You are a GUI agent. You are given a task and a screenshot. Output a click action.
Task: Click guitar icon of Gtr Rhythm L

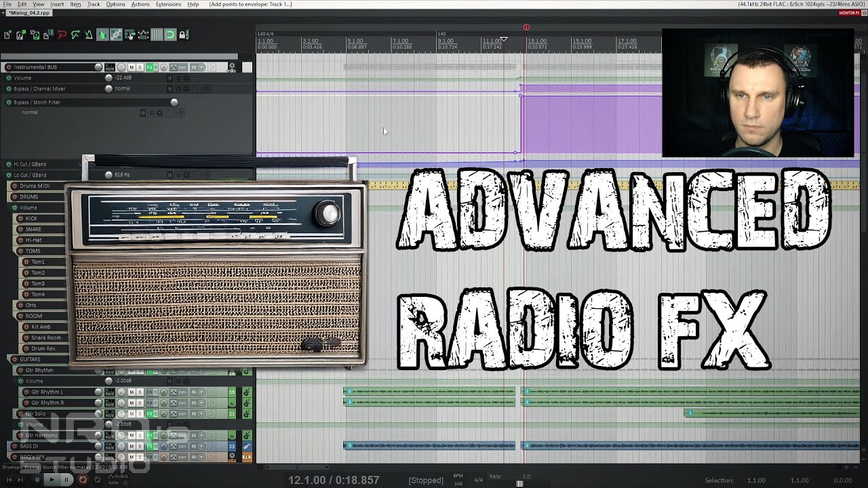pyautogui.click(x=246, y=392)
